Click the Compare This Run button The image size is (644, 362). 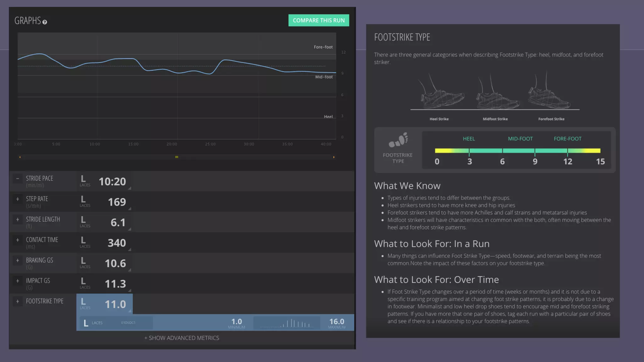(x=319, y=20)
